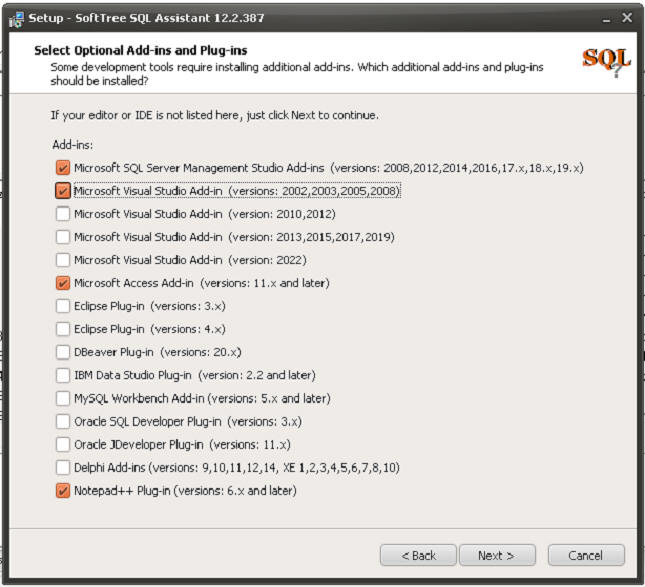
Task: Enable Eclipse Plug-in versions 4.x
Action: [63, 329]
